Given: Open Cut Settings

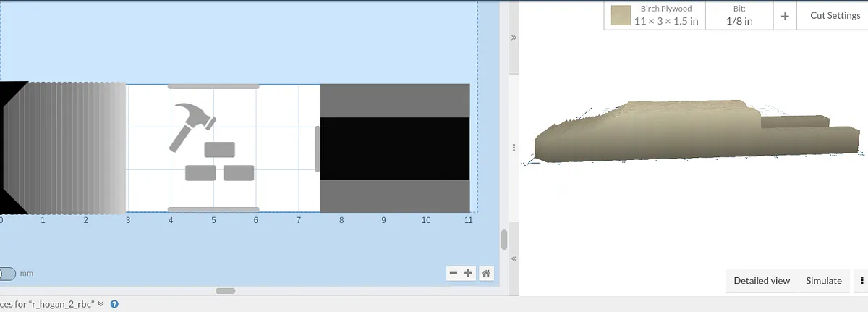Looking at the screenshot, I should tap(835, 15).
